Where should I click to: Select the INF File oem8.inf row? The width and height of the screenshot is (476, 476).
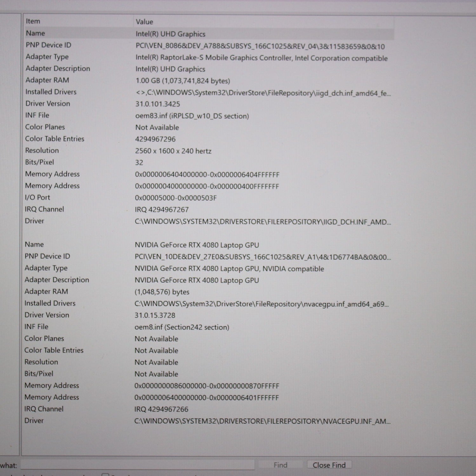pyautogui.click(x=182, y=327)
